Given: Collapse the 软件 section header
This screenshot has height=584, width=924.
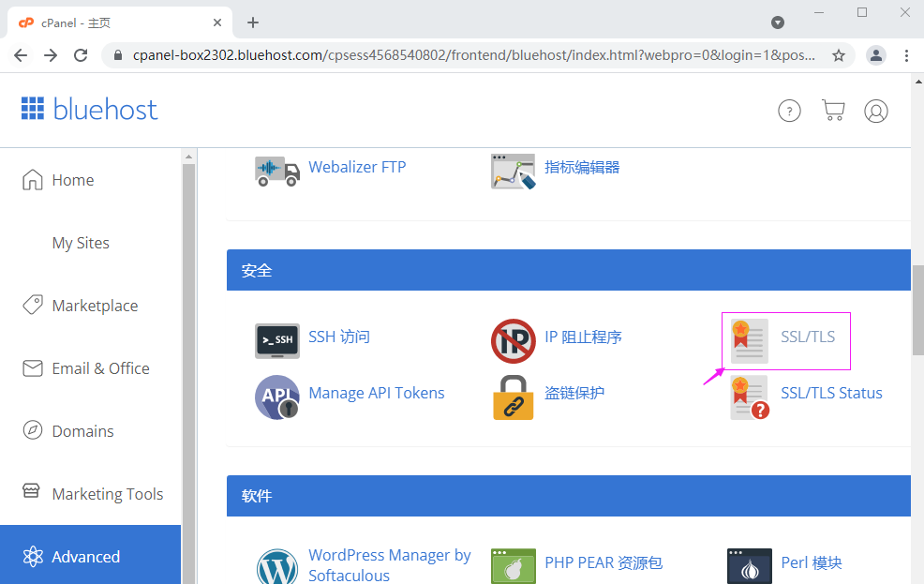Looking at the screenshot, I should click(x=569, y=496).
